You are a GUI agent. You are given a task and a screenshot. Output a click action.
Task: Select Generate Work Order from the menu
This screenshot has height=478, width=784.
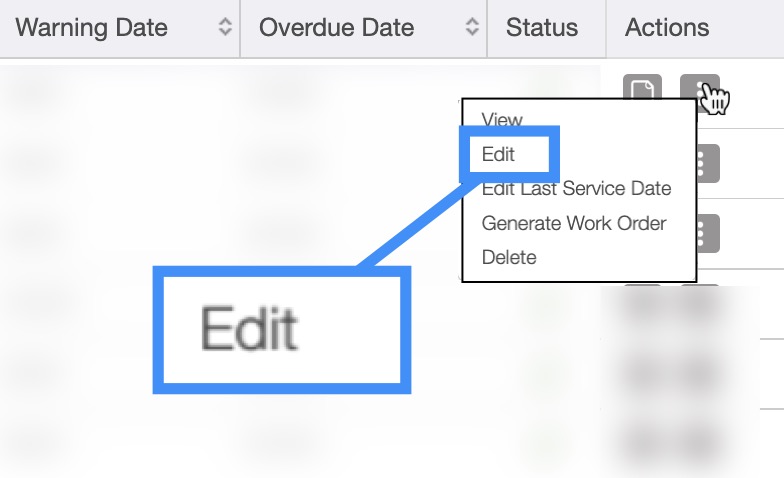click(x=573, y=223)
